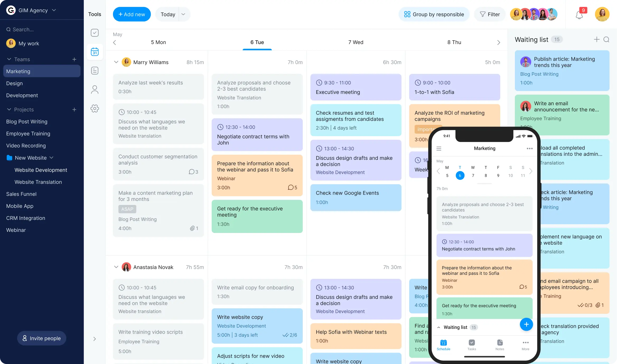Open the settings gear tool icon
The height and width of the screenshot is (364, 617).
[95, 108]
